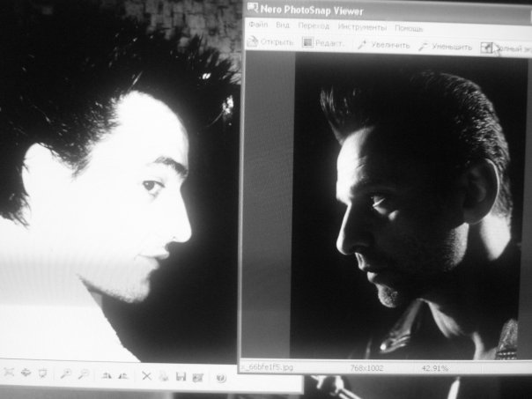Viewport: 532px width, 399px height.
Task: Click the first rotate icon in the left viewer
Action: tap(107, 375)
